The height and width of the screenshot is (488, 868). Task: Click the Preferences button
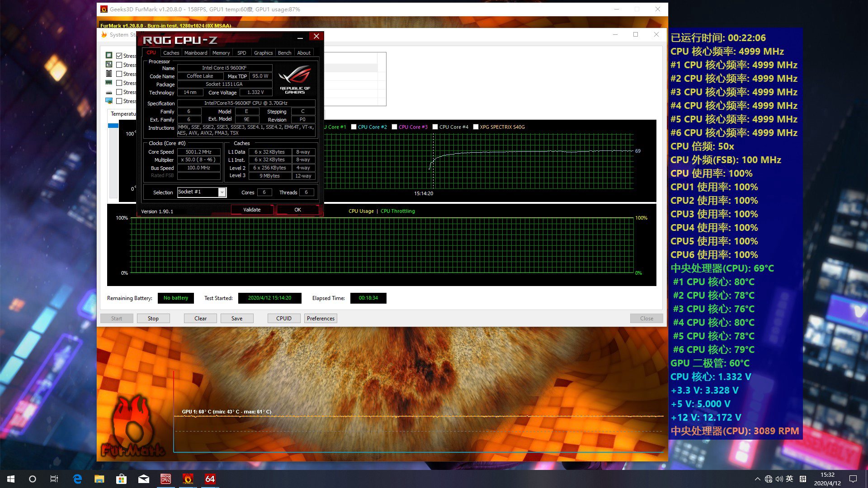click(321, 319)
